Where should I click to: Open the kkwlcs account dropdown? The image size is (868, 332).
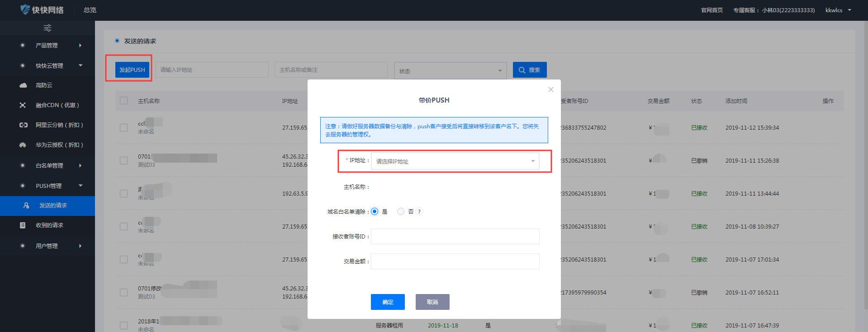click(838, 10)
